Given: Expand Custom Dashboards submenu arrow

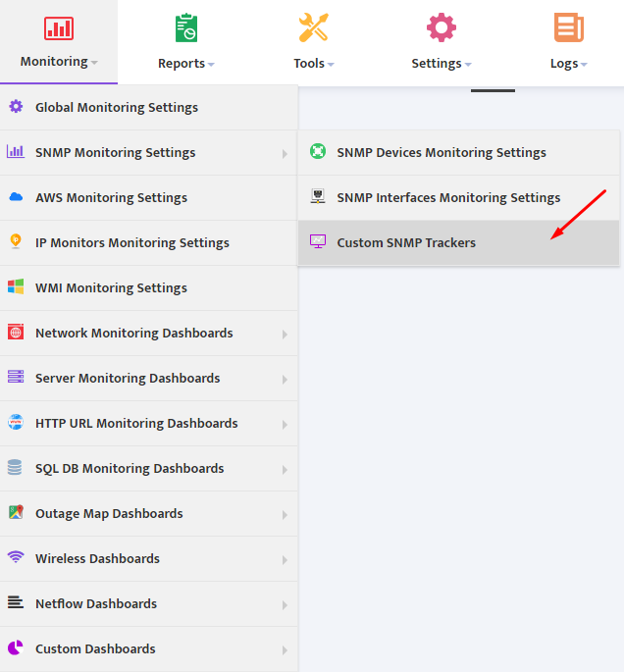Looking at the screenshot, I should (x=285, y=650).
